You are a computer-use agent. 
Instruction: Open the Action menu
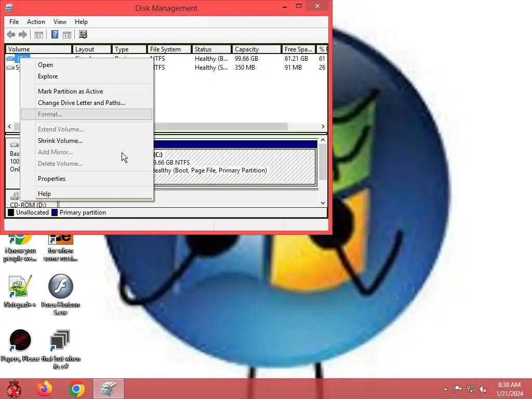pos(36,22)
